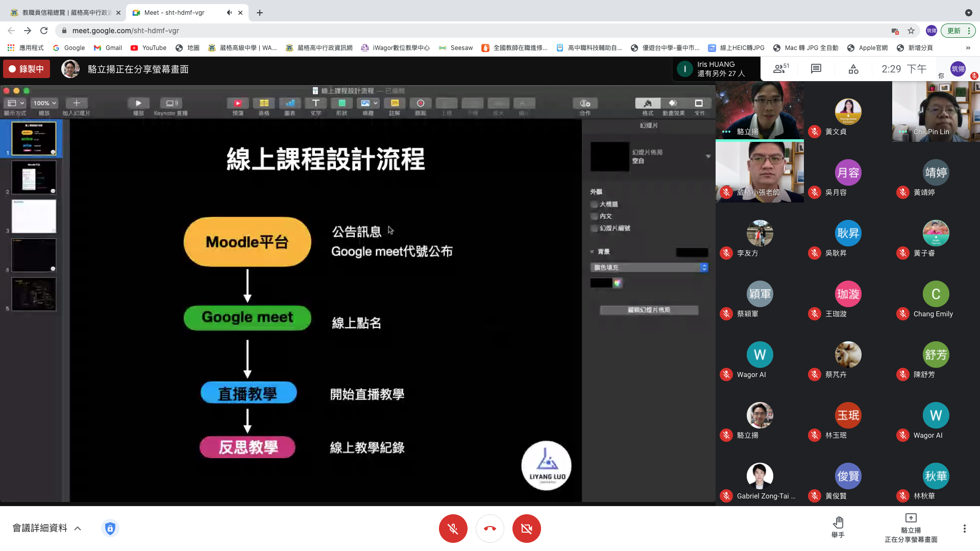
Task: Click the screen-sharing status button
Action: click(911, 528)
